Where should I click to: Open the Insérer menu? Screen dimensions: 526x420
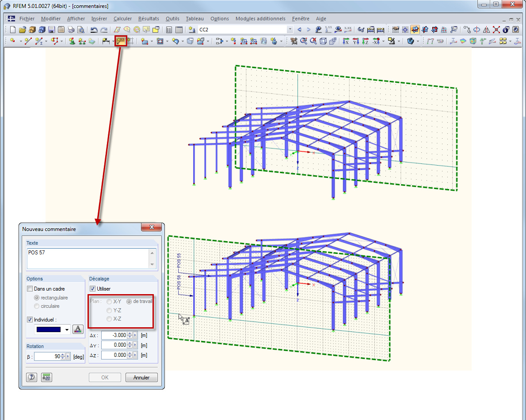point(99,19)
